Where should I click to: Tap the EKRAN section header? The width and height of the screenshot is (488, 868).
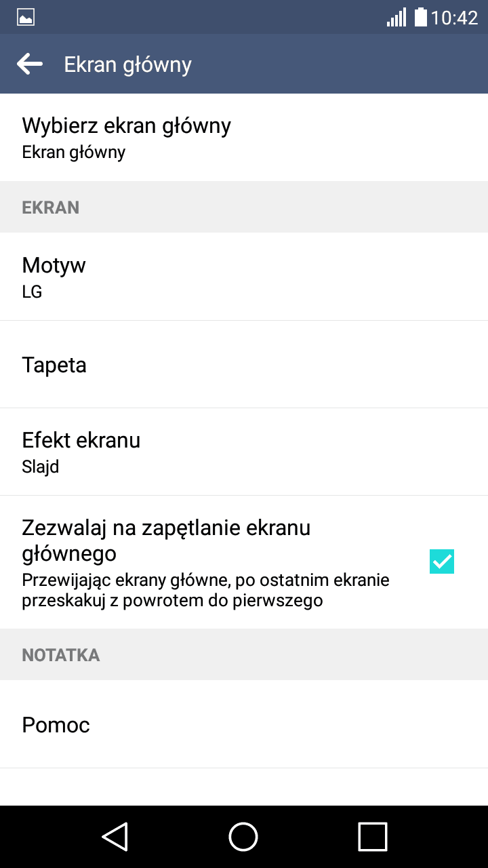click(244, 208)
